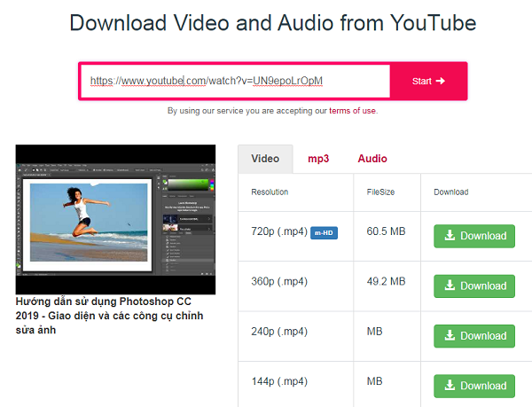532x407 pixels.
Task: Download the 144p mp4 video
Action: (x=474, y=386)
